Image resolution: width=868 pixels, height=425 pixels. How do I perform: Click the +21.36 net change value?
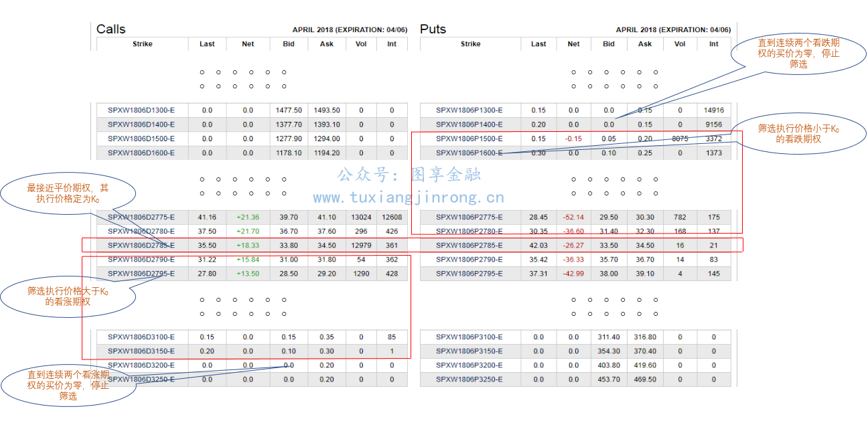click(x=247, y=218)
